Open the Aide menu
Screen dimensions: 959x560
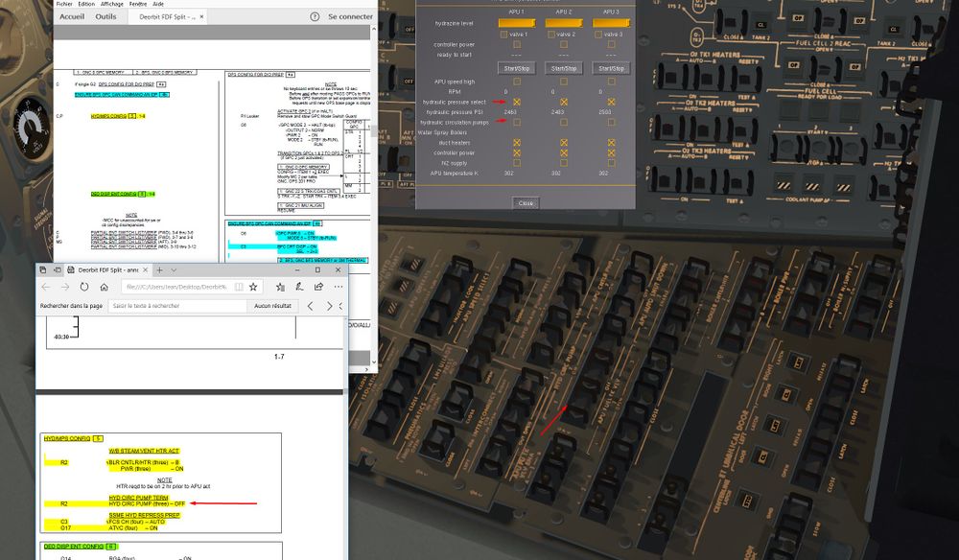[158, 4]
